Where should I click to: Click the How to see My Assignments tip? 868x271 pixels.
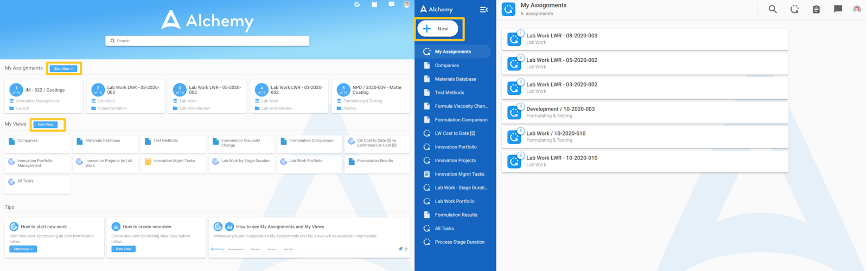click(309, 237)
